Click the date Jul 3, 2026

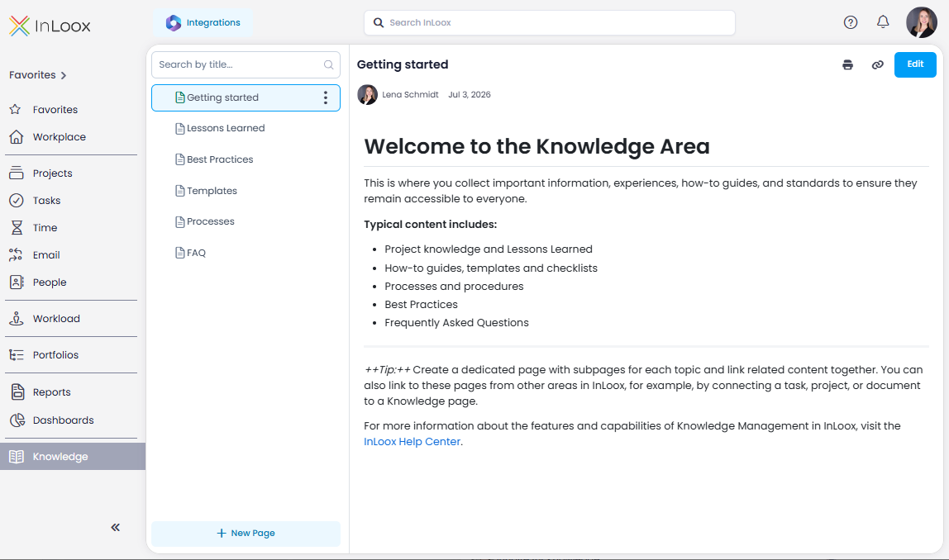tap(469, 94)
